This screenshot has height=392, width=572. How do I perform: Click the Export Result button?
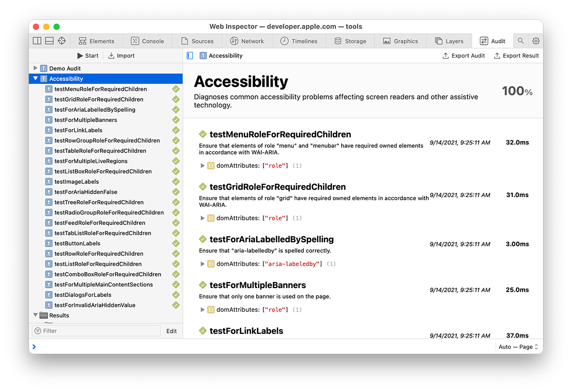516,56
